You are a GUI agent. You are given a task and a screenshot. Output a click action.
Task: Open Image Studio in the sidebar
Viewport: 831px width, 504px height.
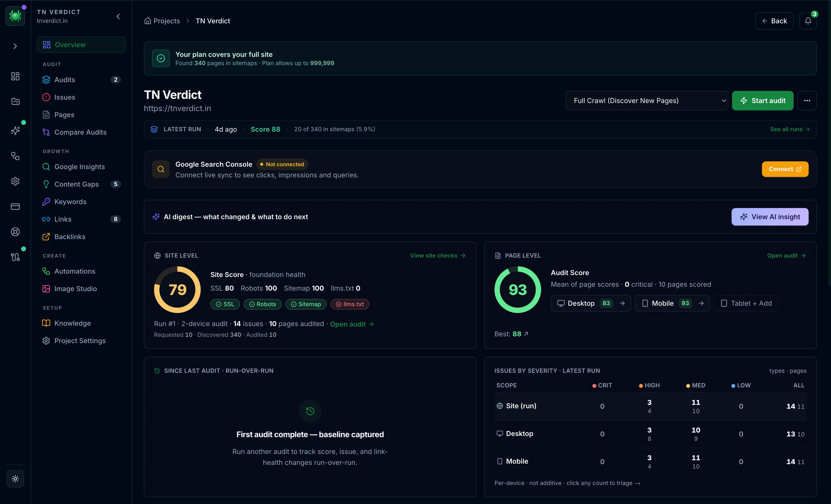tap(81, 289)
